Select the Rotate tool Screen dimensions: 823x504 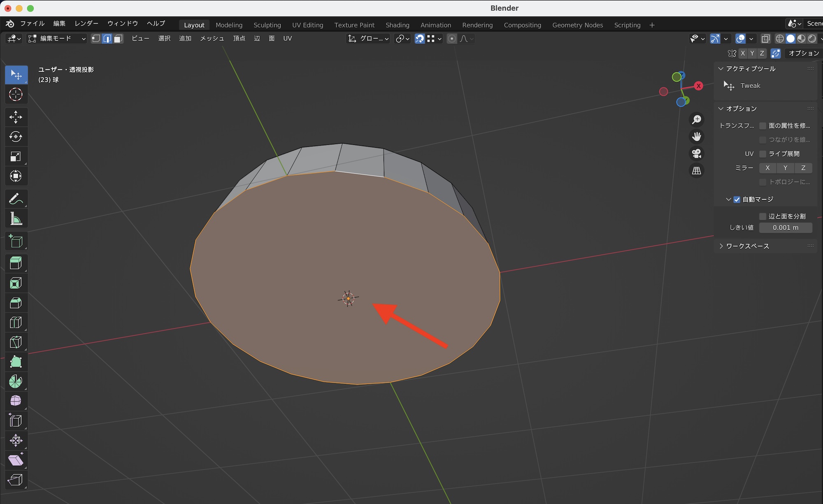coord(16,137)
